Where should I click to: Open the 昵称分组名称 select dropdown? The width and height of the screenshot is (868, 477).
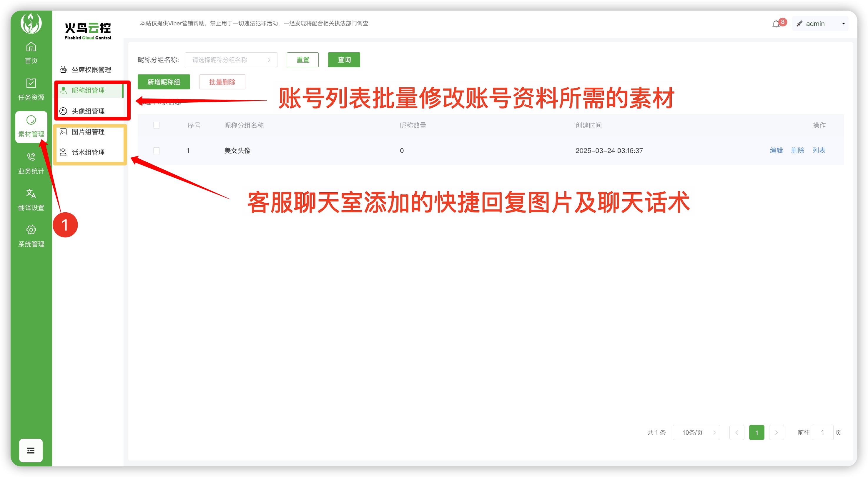click(231, 60)
